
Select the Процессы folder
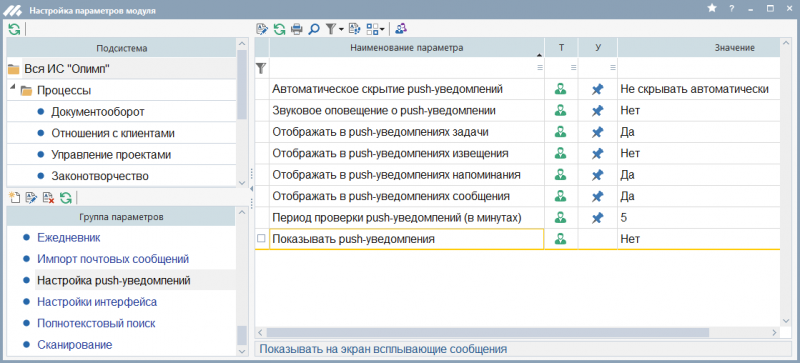pyautogui.click(x=64, y=91)
